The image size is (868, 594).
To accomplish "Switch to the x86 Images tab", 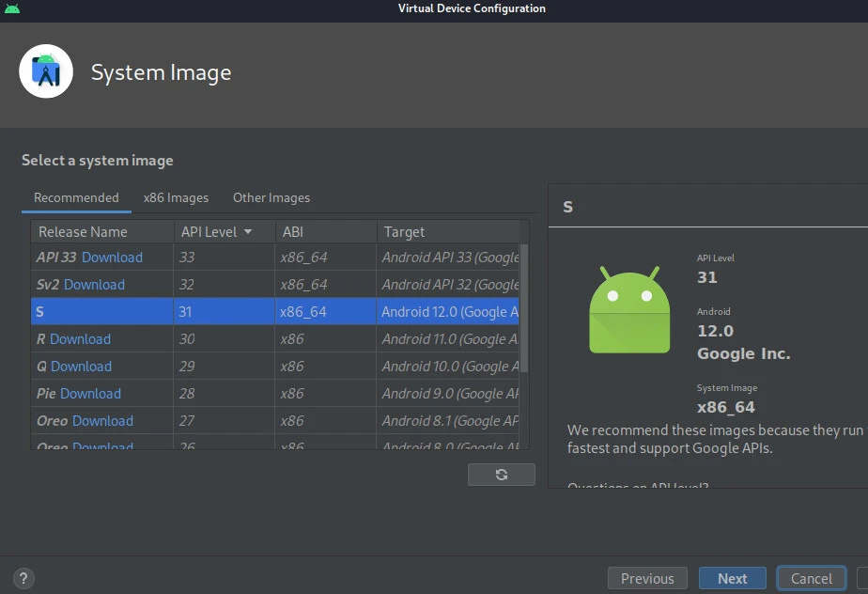I will (x=176, y=197).
